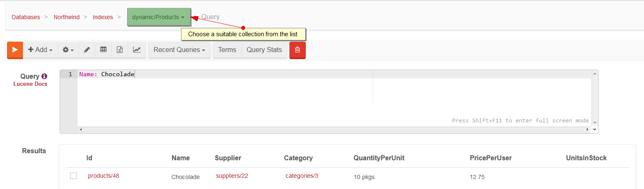Click the line chart icon
Image resolution: width=644 pixels, height=189 pixels.
[x=137, y=50]
